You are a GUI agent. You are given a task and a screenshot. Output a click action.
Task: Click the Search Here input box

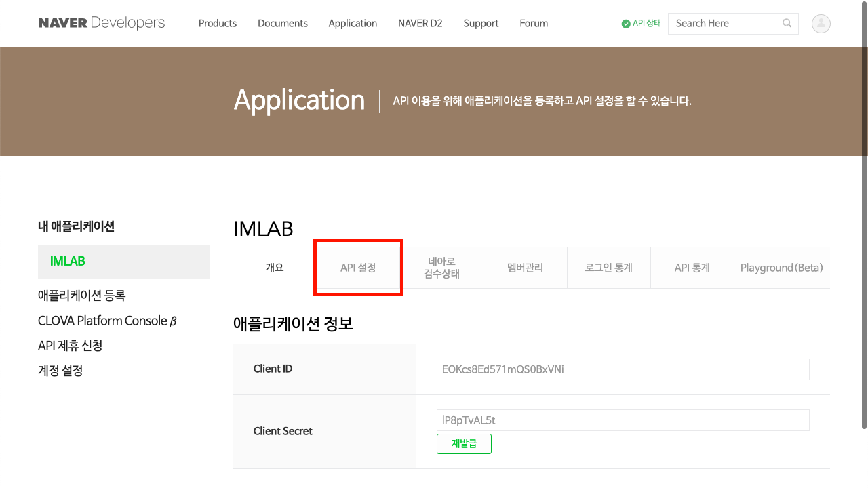[x=724, y=23]
